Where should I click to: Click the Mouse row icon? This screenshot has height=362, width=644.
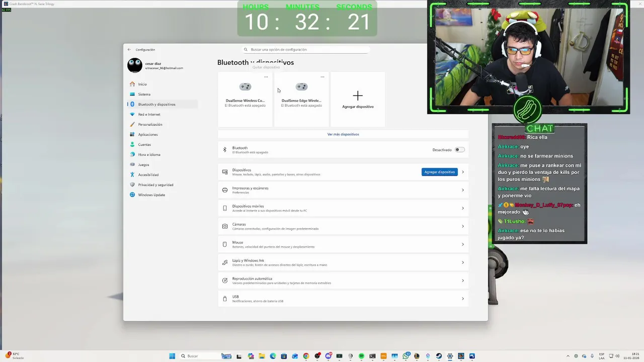225,244
